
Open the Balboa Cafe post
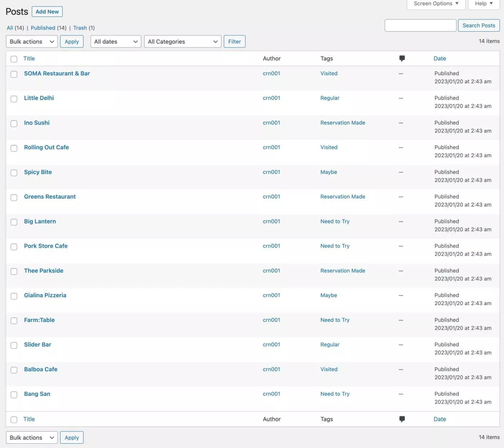[41, 370]
